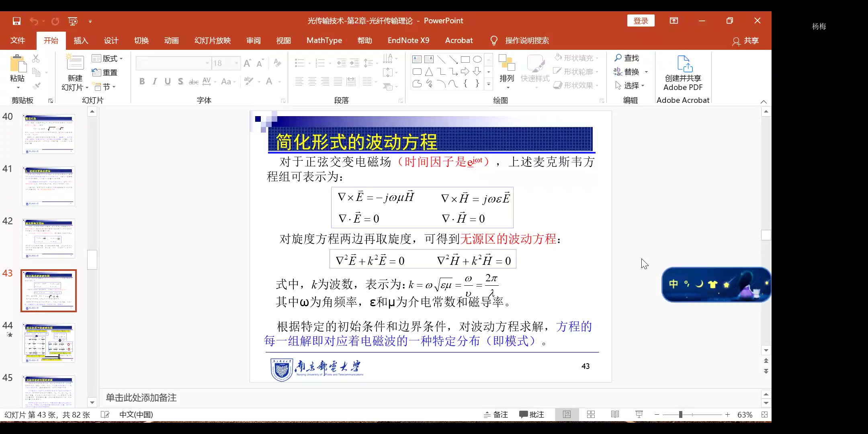Open the EndNote X9 tab
Screen dimensions: 868x434
click(408, 40)
